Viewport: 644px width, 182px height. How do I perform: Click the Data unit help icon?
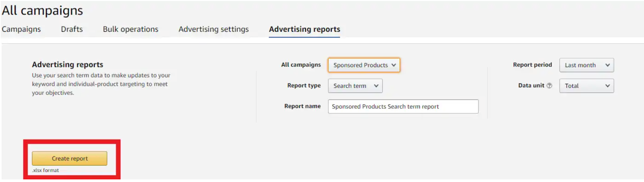click(549, 86)
